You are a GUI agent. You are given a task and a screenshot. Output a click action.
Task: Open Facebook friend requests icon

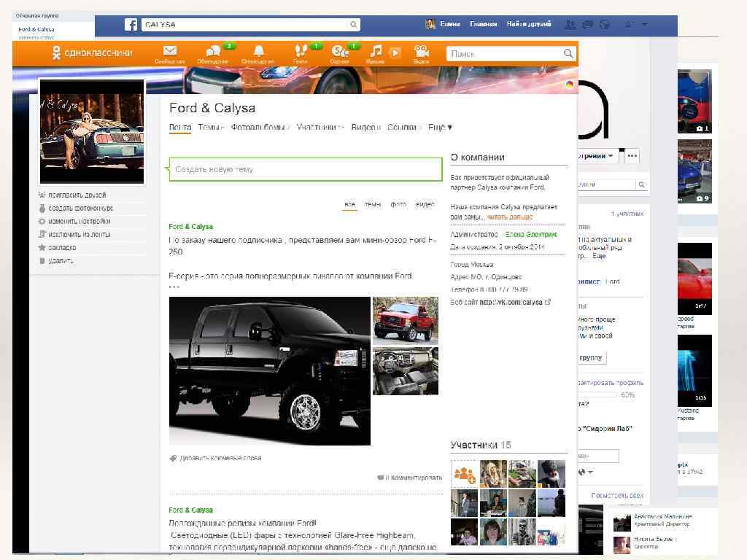[569, 24]
